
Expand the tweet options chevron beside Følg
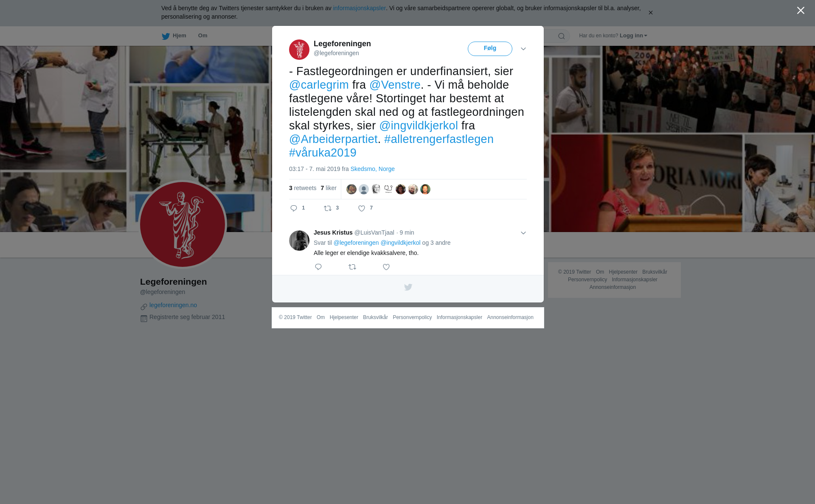pos(523,49)
